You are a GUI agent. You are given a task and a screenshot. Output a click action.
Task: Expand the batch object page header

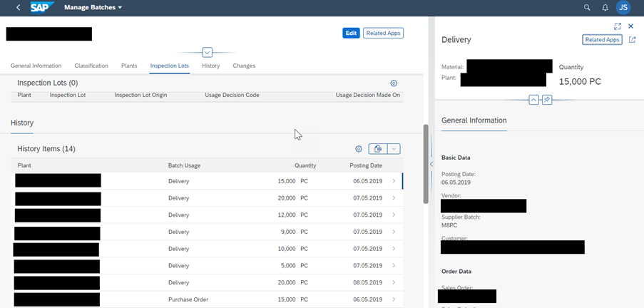207,52
